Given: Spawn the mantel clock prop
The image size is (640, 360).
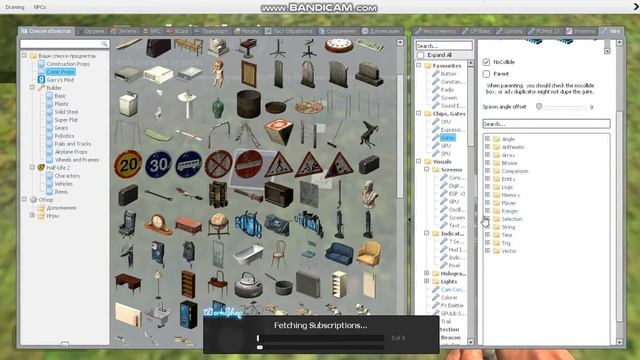Looking at the screenshot, I should [158, 225].
